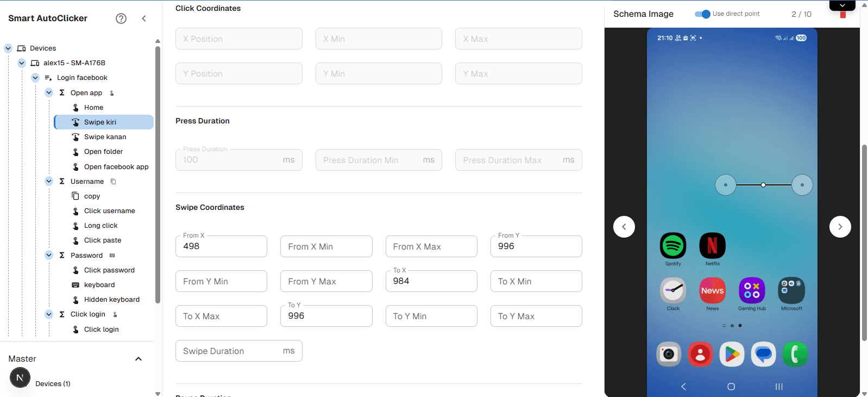Click the Netflix app icon
This screenshot has width=868, height=397.
click(x=712, y=246)
